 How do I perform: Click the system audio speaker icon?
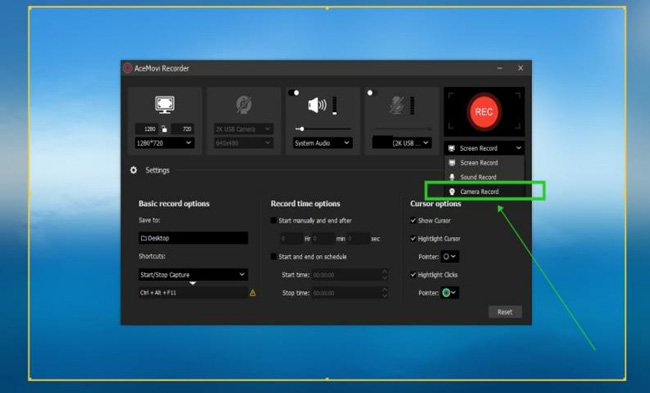(317, 105)
